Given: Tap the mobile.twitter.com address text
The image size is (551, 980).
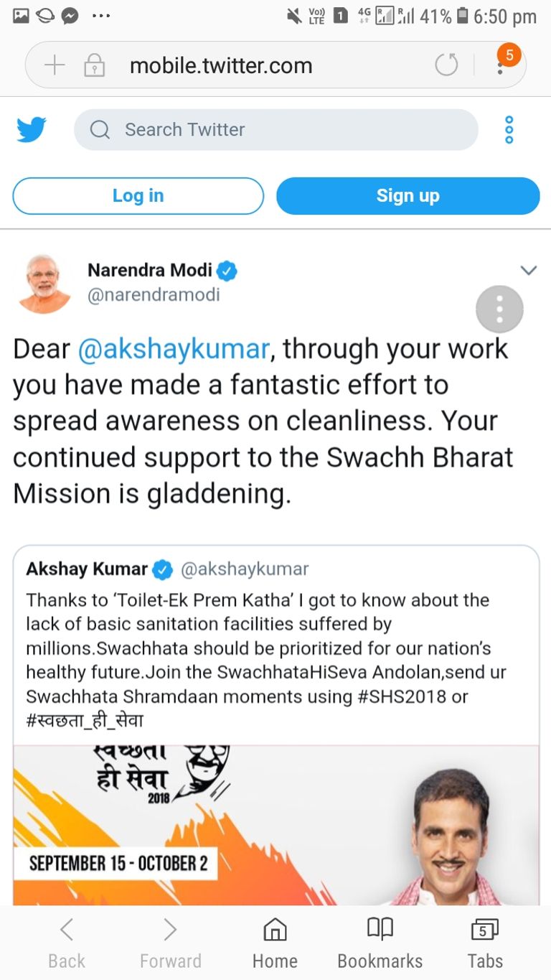Looking at the screenshot, I should pos(221,66).
